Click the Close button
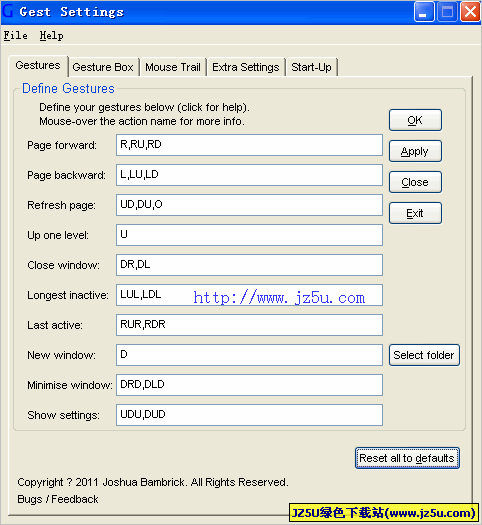This screenshot has height=525, width=482. (x=415, y=182)
